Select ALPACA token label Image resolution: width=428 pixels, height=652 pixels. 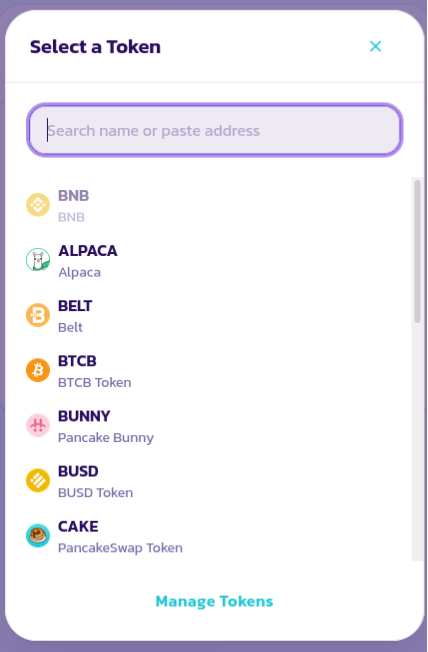point(88,251)
